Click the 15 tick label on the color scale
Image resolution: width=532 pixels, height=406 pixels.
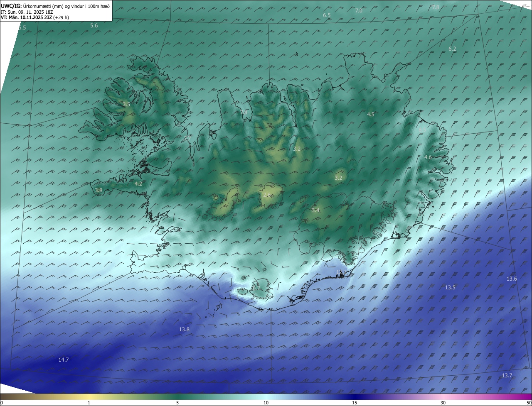(355, 403)
